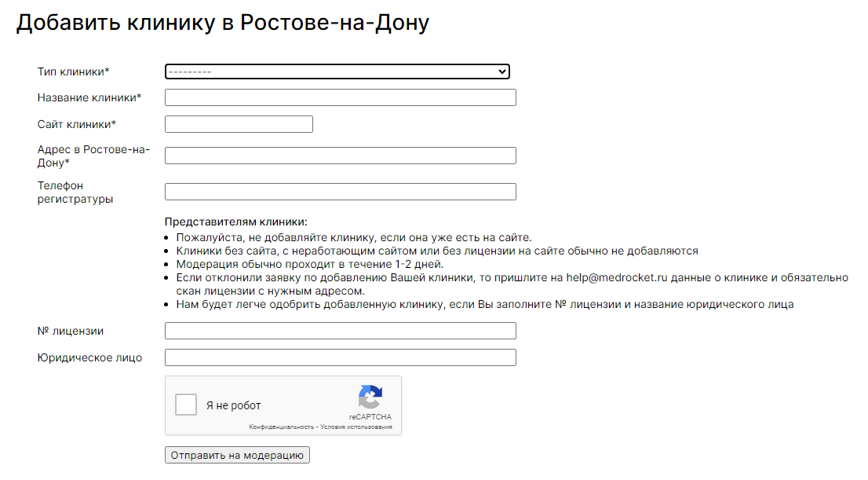Click the reCAPTCHA logo icon
This screenshot has height=480, width=868.
pyautogui.click(x=370, y=397)
